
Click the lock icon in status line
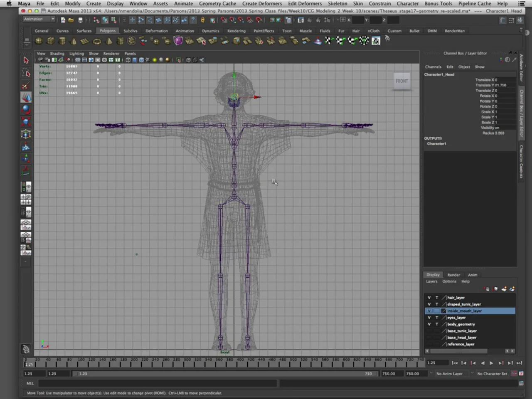pyautogui.click(x=203, y=20)
